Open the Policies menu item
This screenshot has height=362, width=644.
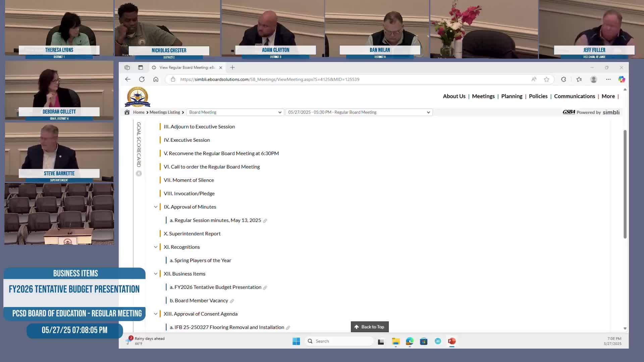538,96
